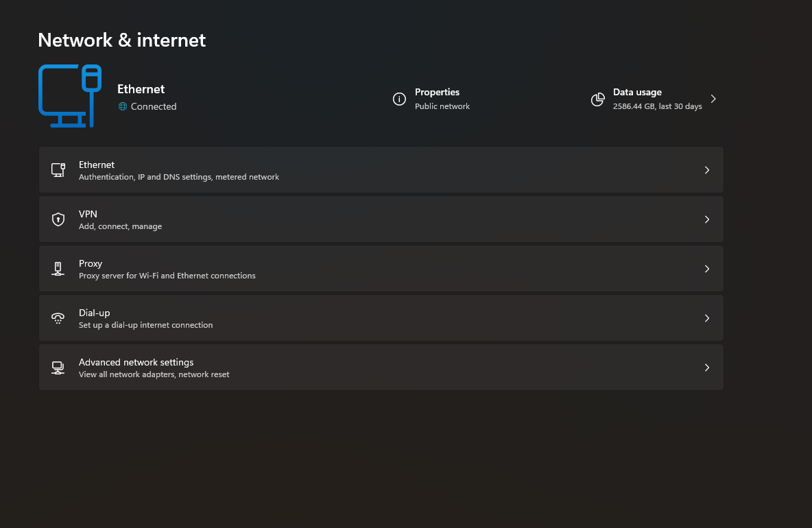The image size is (812, 528).
Task: Click the Advanced network settings computer icon
Action: [58, 368]
